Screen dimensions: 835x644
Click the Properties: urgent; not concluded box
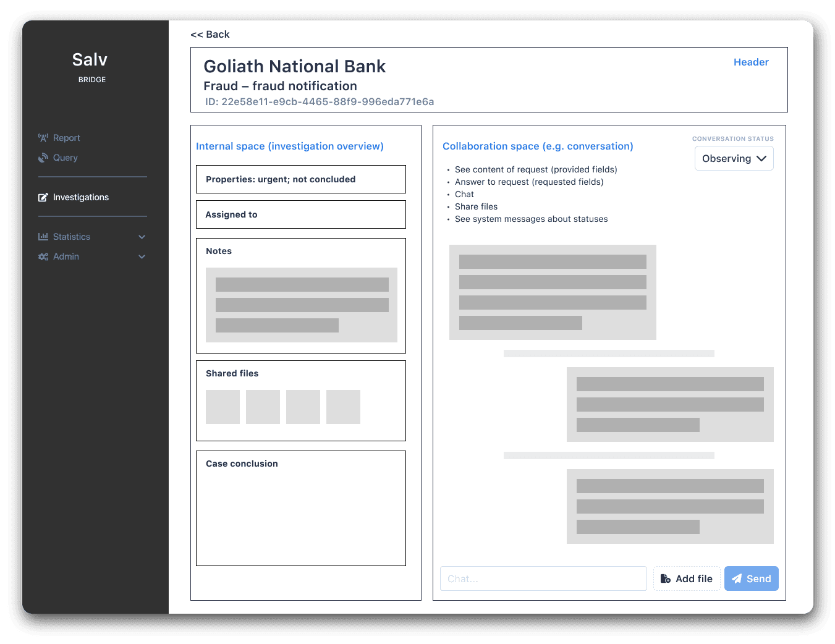pos(301,179)
